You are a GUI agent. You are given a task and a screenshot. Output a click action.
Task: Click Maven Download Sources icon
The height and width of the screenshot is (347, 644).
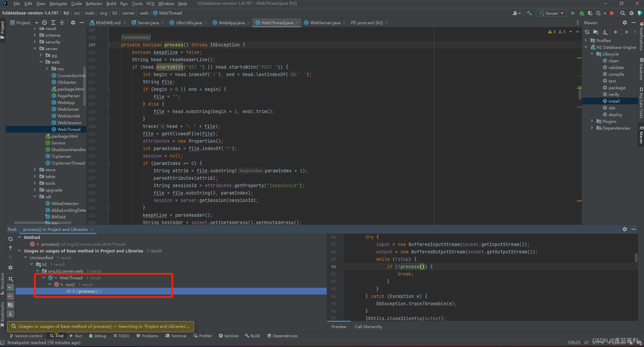(605, 32)
